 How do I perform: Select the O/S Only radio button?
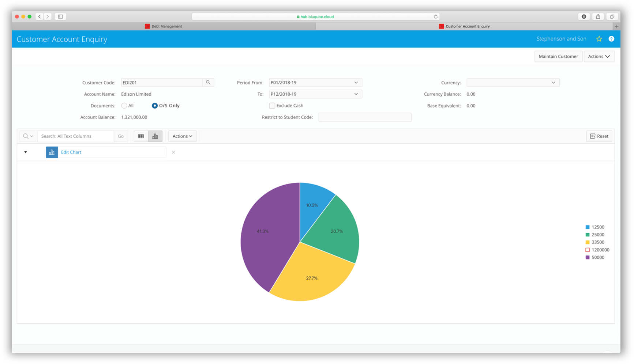[x=155, y=106]
